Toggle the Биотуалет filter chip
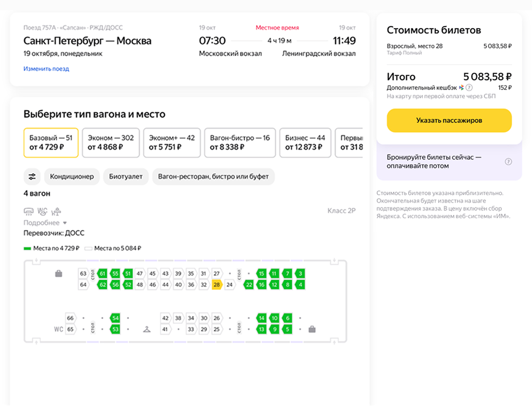The width and height of the screenshot is (532, 407). [126, 177]
